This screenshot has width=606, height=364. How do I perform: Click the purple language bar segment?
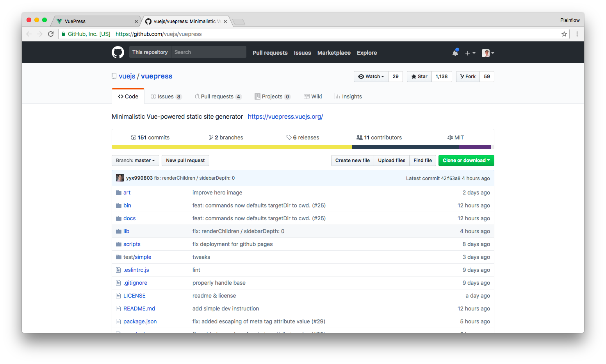[475, 147]
